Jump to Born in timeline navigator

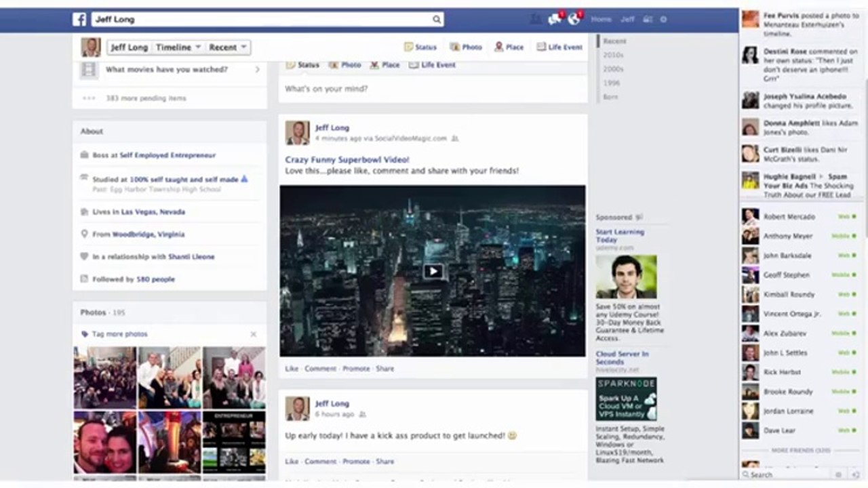[610, 98]
